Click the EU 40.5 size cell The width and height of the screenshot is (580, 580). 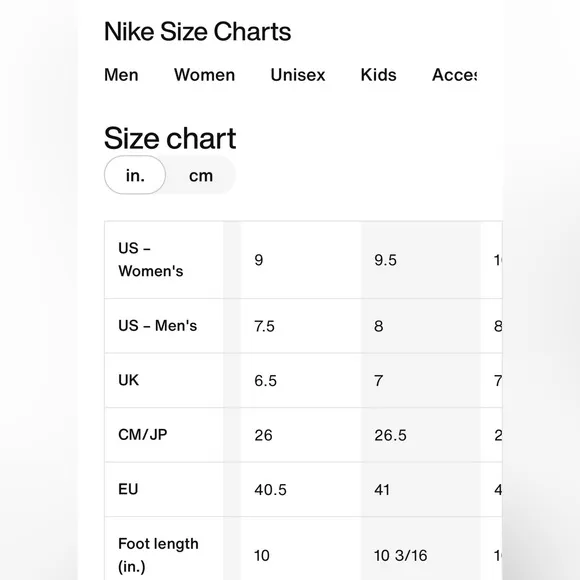point(301,489)
